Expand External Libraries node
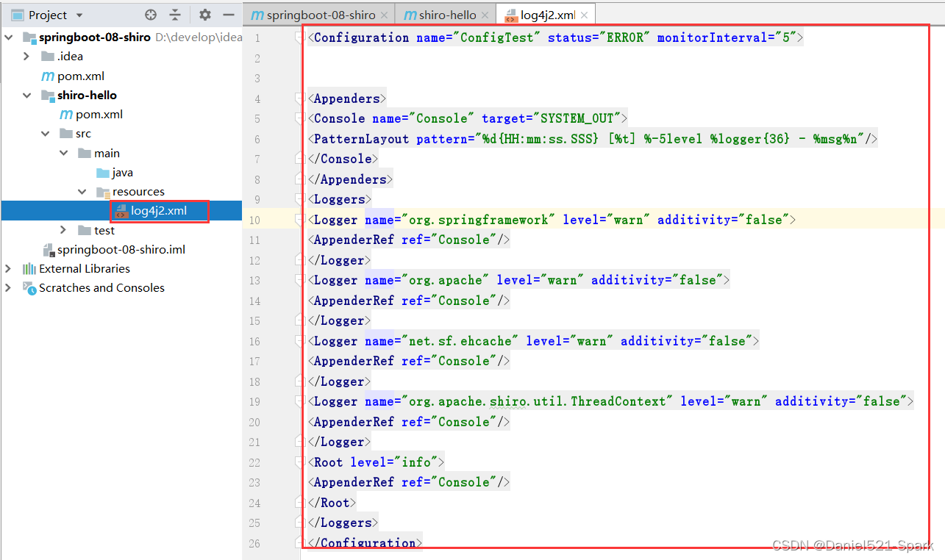The width and height of the screenshot is (945, 560). (x=8, y=268)
